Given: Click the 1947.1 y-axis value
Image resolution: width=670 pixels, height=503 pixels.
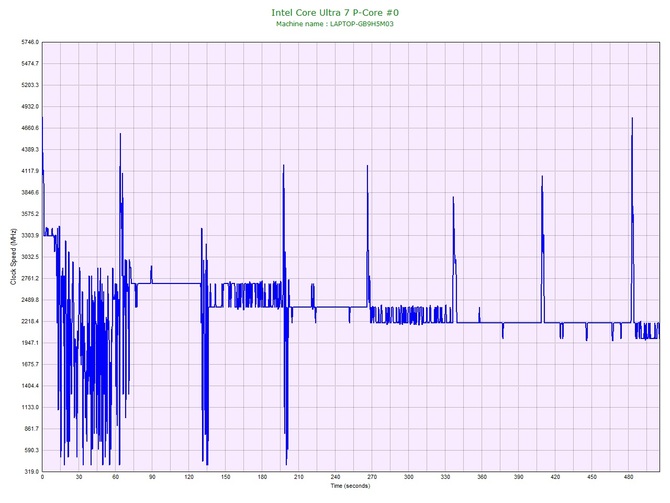Looking at the screenshot, I should (x=30, y=343).
